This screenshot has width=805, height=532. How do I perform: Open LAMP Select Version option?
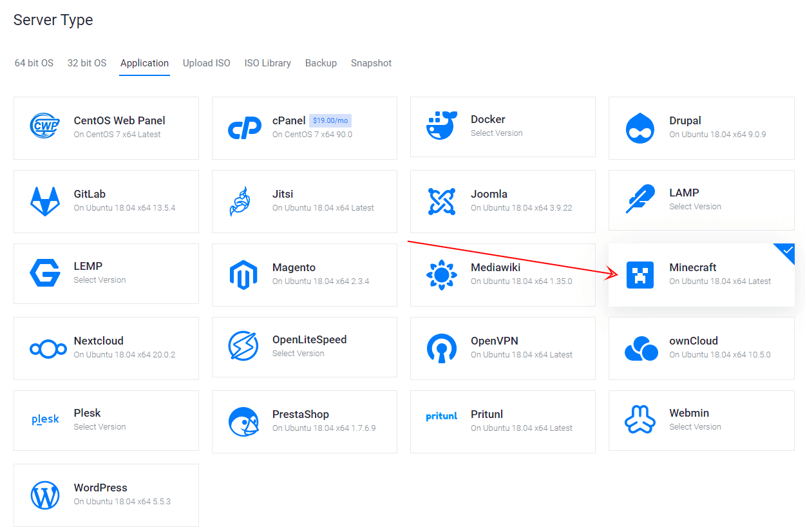[695, 207]
